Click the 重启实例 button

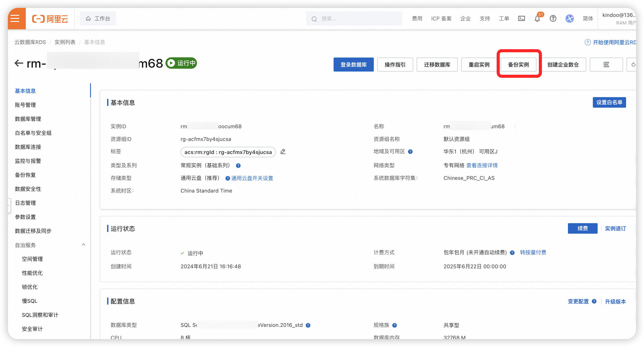click(x=479, y=65)
